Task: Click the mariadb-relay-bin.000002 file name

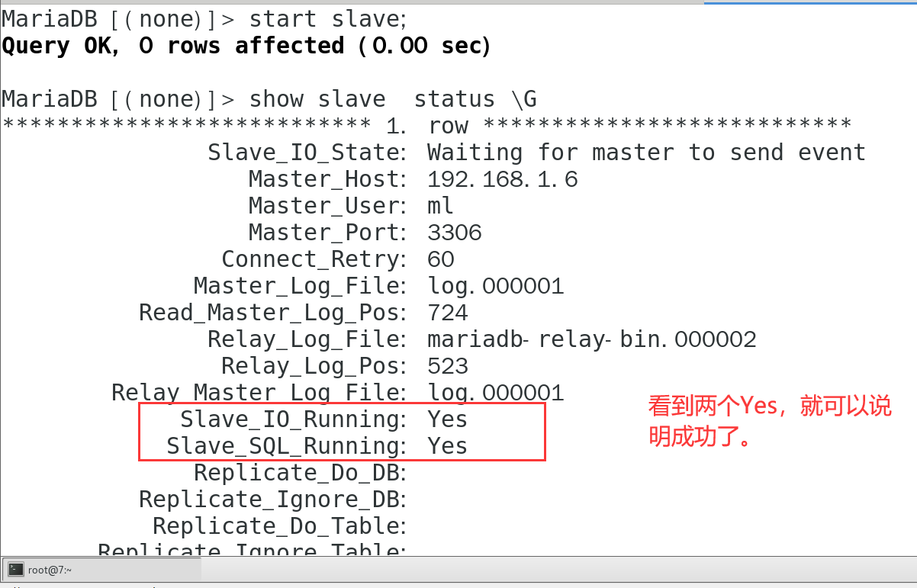Action: (x=591, y=339)
